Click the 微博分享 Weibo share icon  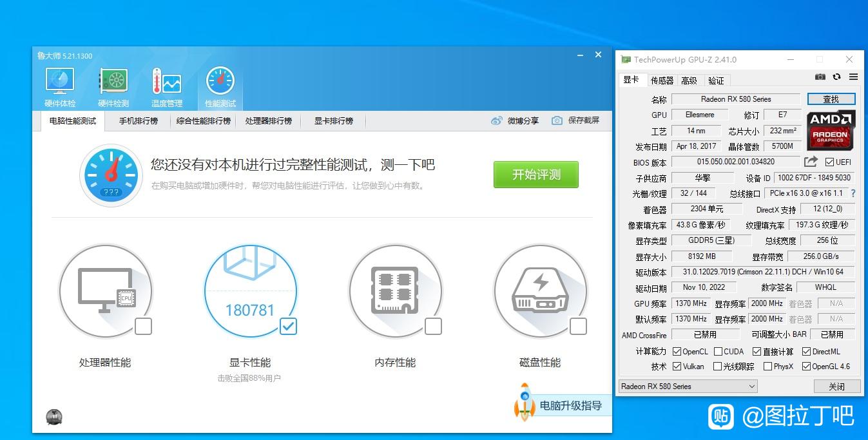point(496,120)
